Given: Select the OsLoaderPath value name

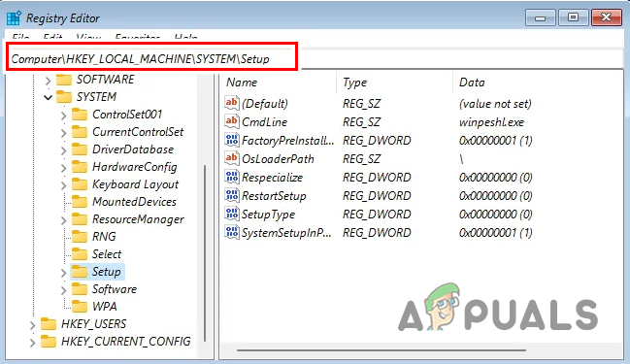Looking at the screenshot, I should tap(278, 158).
